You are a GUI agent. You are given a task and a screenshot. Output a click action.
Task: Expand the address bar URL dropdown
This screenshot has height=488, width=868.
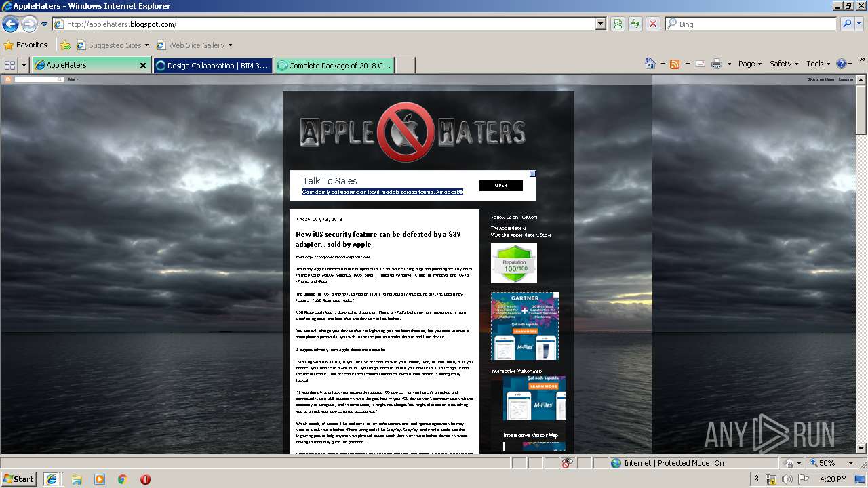pos(601,24)
